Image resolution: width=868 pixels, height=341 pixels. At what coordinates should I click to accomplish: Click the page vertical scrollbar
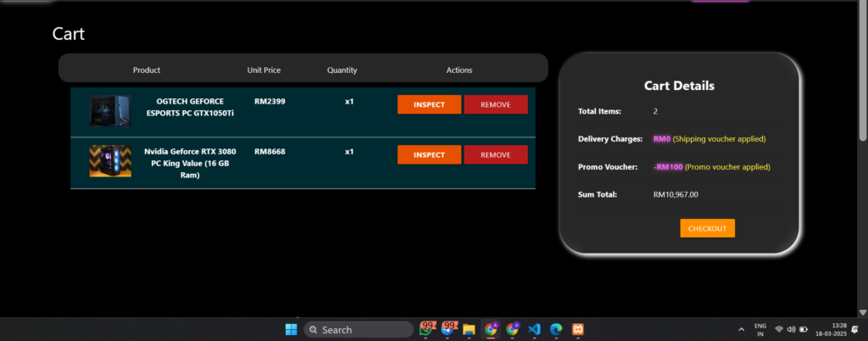coord(862,72)
